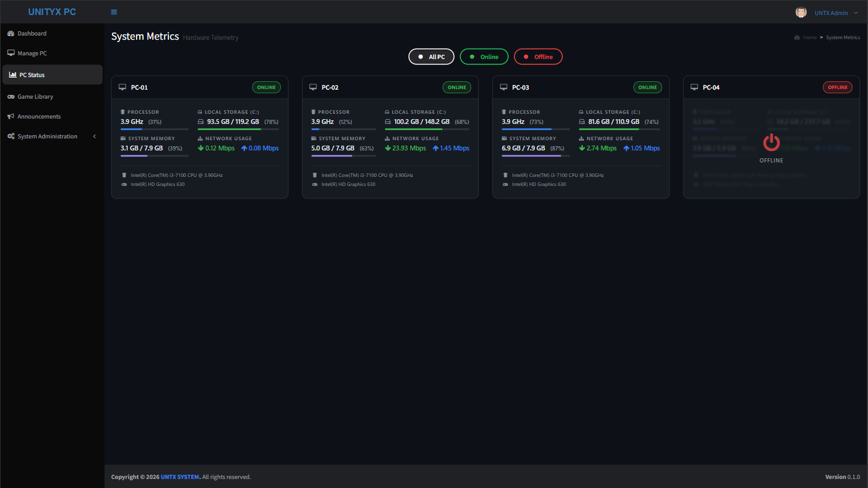Click the monitor icon beside PC-01

pyautogui.click(x=123, y=87)
